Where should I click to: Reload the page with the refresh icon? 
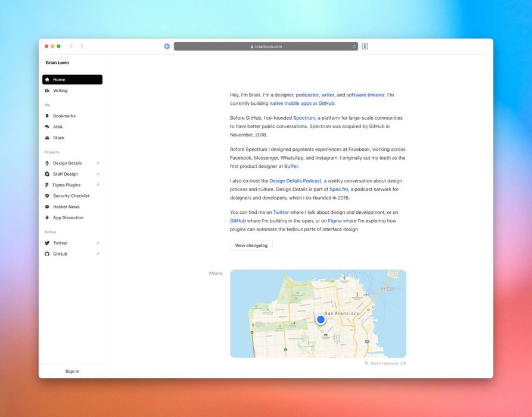[x=354, y=46]
